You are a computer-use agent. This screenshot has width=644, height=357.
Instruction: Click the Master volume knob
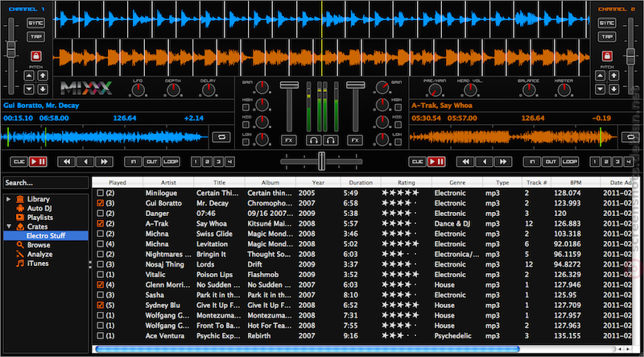[x=563, y=89]
